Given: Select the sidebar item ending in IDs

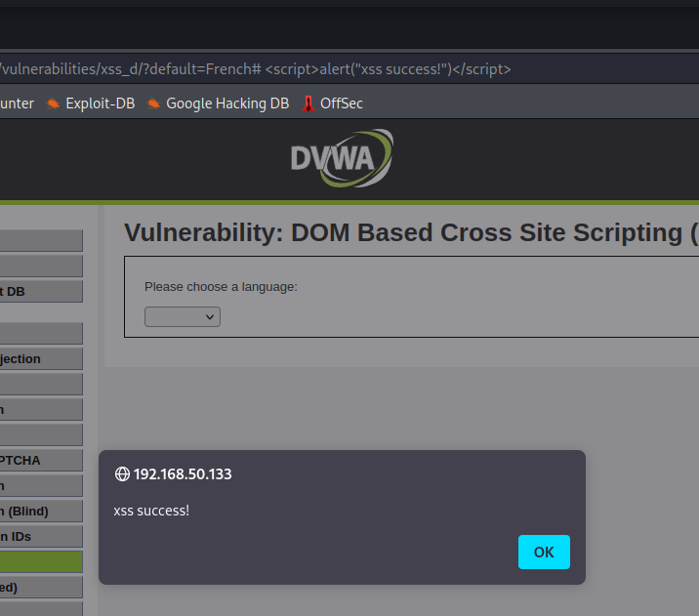Looking at the screenshot, I should click(x=41, y=536).
